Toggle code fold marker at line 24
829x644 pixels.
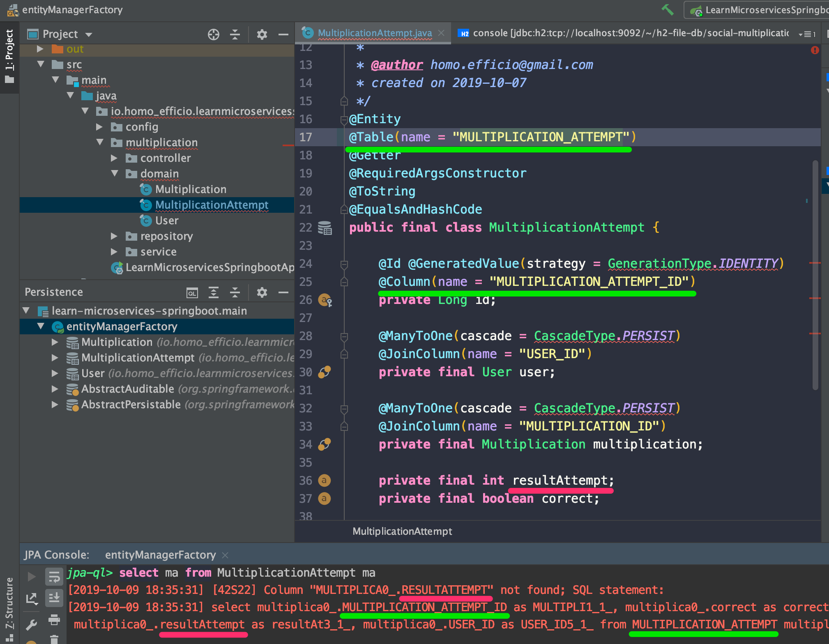pos(344,264)
